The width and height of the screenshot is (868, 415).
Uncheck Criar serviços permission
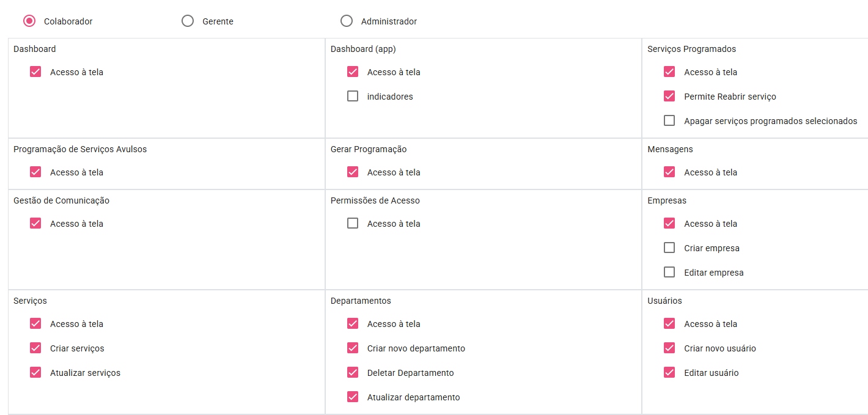click(35, 348)
